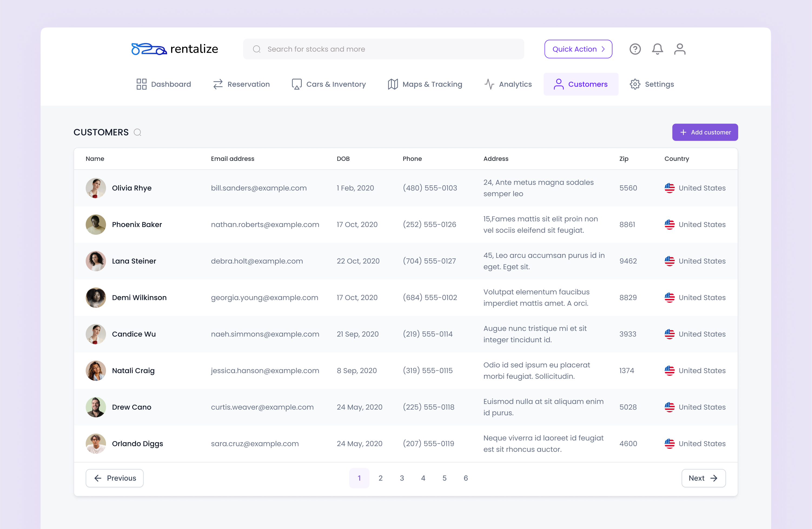Click the Previous pagination button
812x529 pixels.
[114, 478]
